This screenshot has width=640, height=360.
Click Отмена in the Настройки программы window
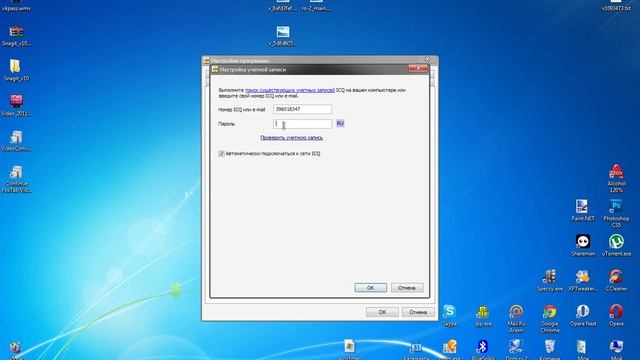pos(418,312)
